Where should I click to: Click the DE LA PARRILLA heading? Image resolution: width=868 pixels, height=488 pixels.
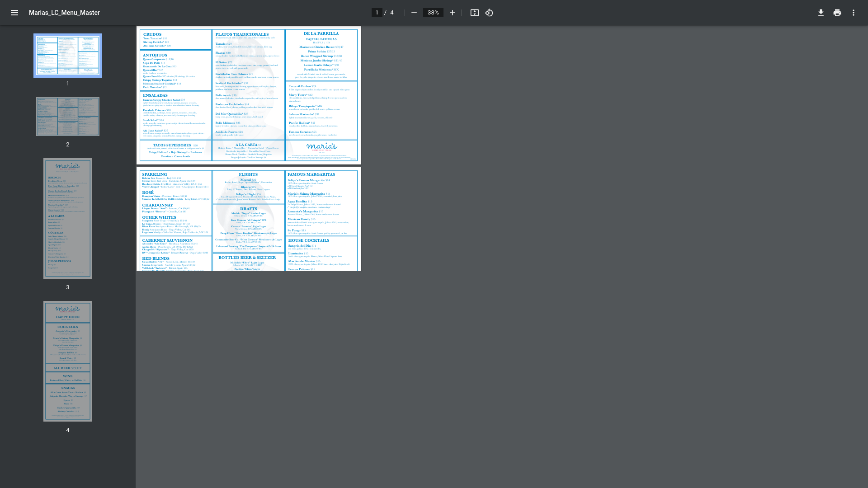[321, 33]
